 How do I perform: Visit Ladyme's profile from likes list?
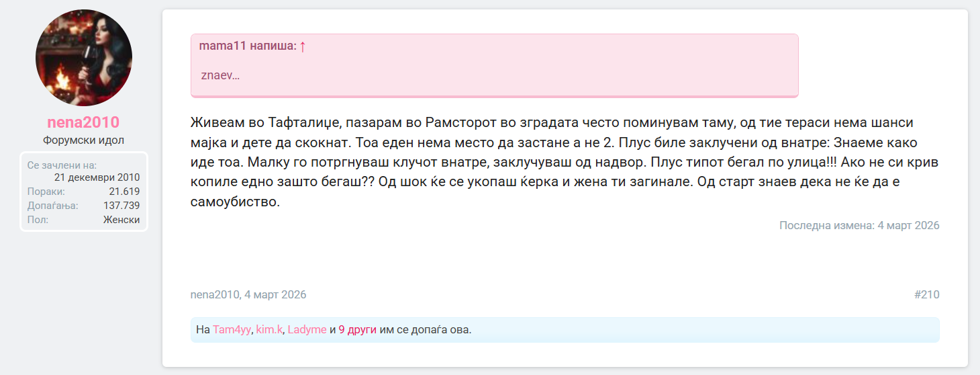coord(307,330)
